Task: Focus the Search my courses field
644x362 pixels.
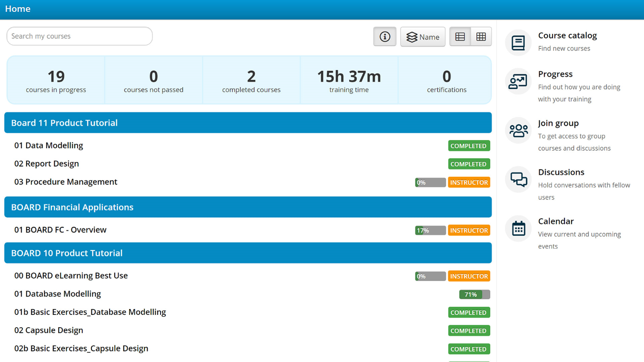Action: (80, 36)
